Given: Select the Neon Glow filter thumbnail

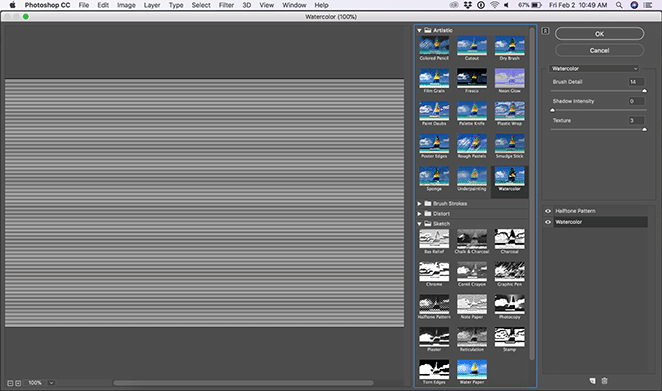Looking at the screenshot, I should [x=510, y=78].
